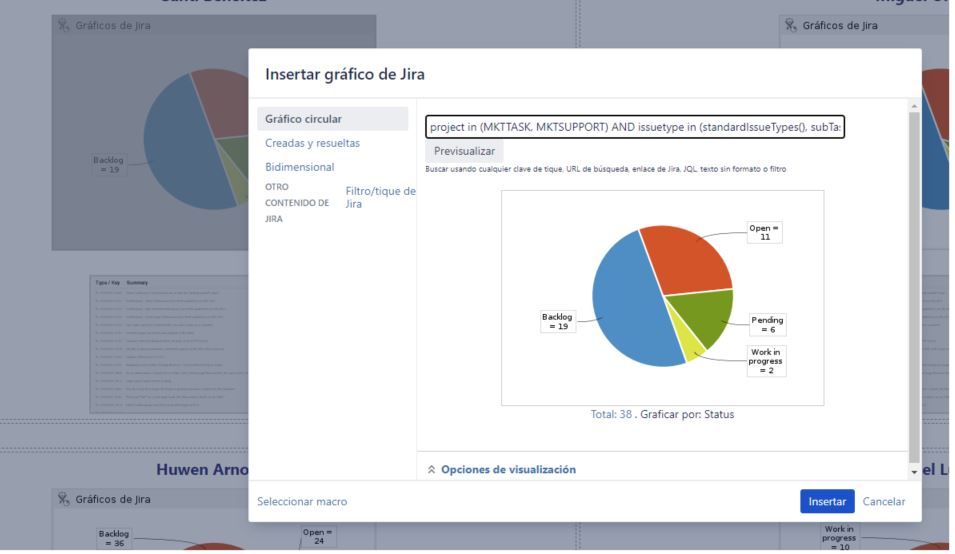Click macro icon in top-left Gráficos de Jira

(63, 25)
